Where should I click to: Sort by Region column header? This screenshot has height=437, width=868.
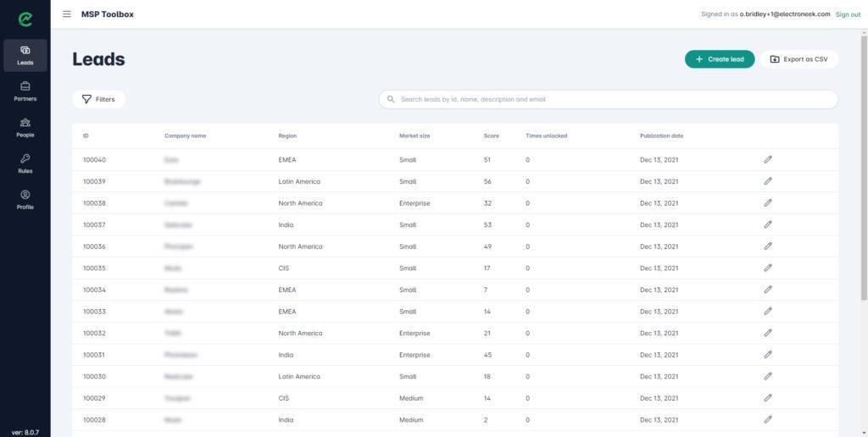pos(287,136)
